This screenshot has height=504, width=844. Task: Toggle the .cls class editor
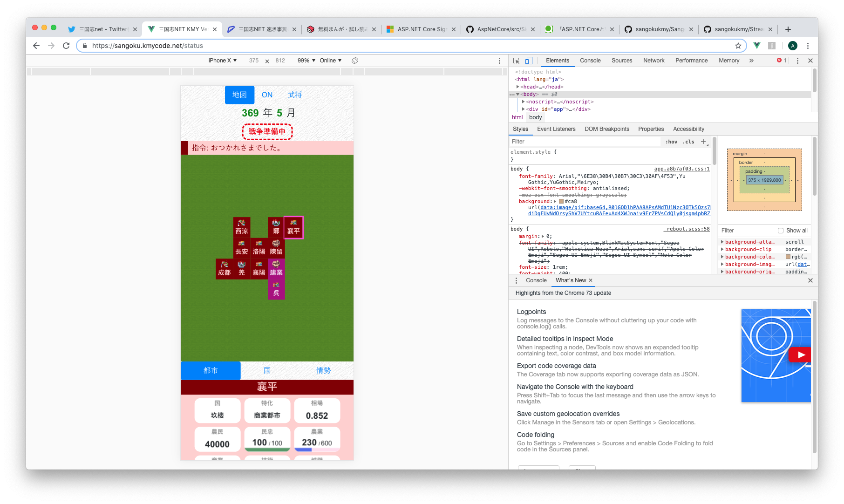tap(688, 142)
